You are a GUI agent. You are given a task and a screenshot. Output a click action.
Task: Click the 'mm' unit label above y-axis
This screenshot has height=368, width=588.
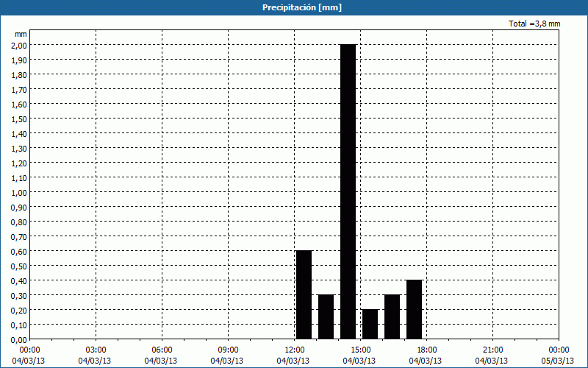pos(21,34)
